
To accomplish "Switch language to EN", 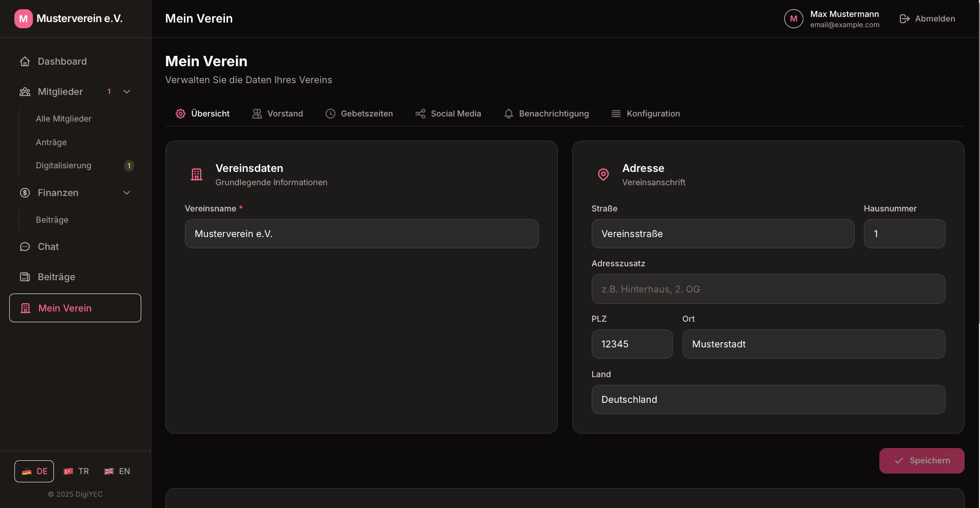I will click(x=117, y=472).
